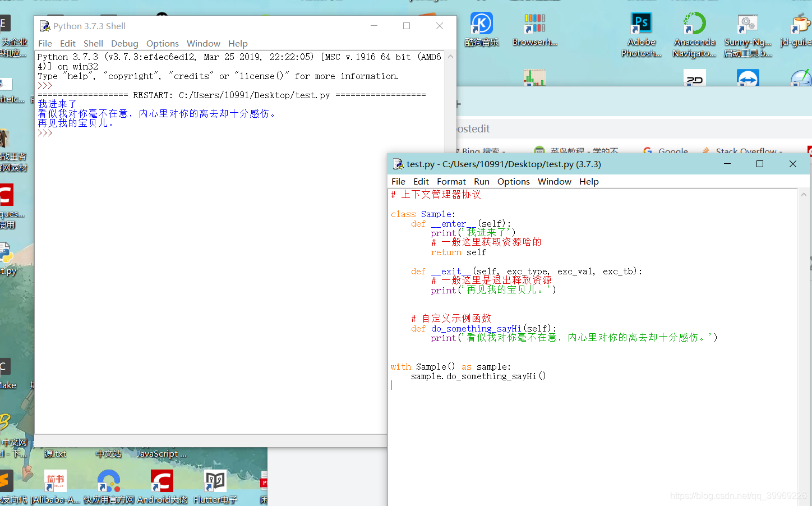Open the Format menu in test.py editor
The image size is (812, 506).
[x=451, y=181]
